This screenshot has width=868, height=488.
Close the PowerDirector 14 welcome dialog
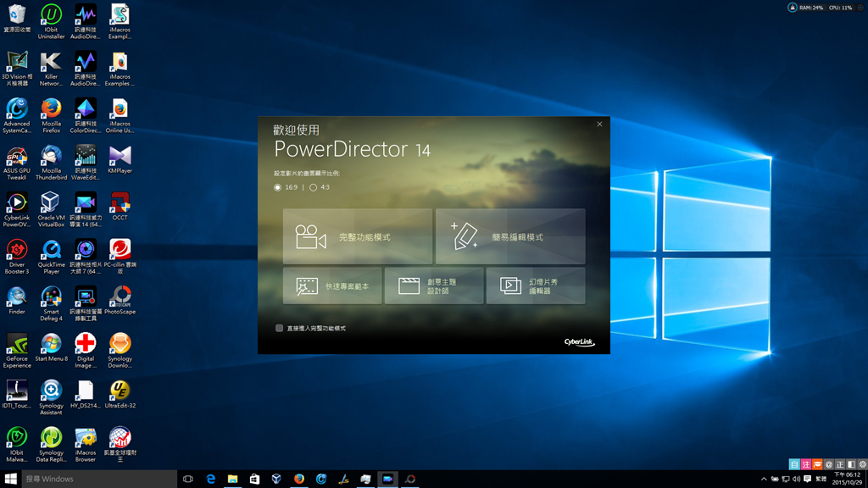coord(599,125)
